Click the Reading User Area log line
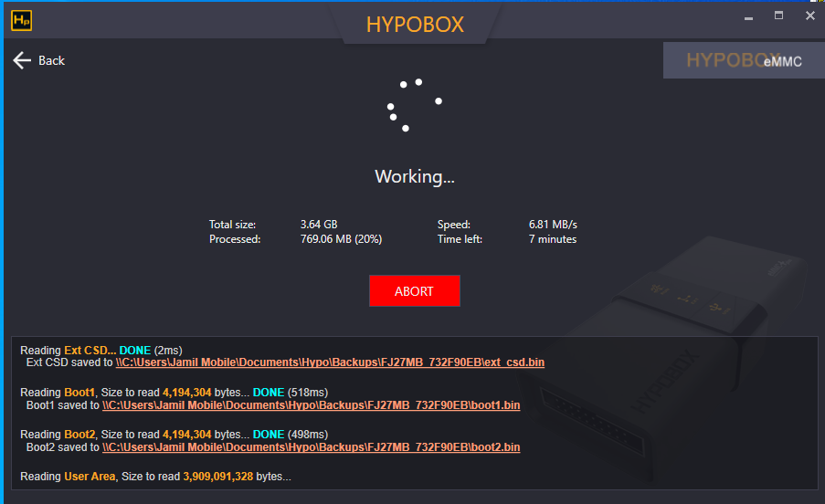This screenshot has width=825, height=504. pyautogui.click(x=155, y=477)
